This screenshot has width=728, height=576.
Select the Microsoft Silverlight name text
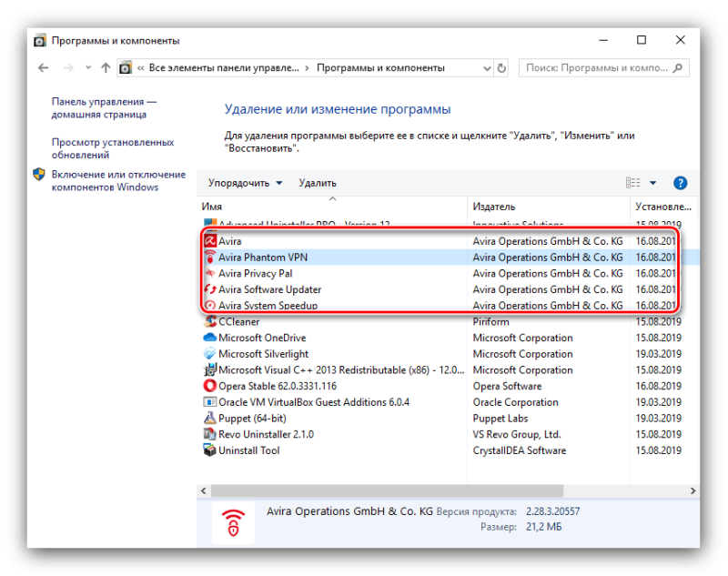click(x=263, y=354)
